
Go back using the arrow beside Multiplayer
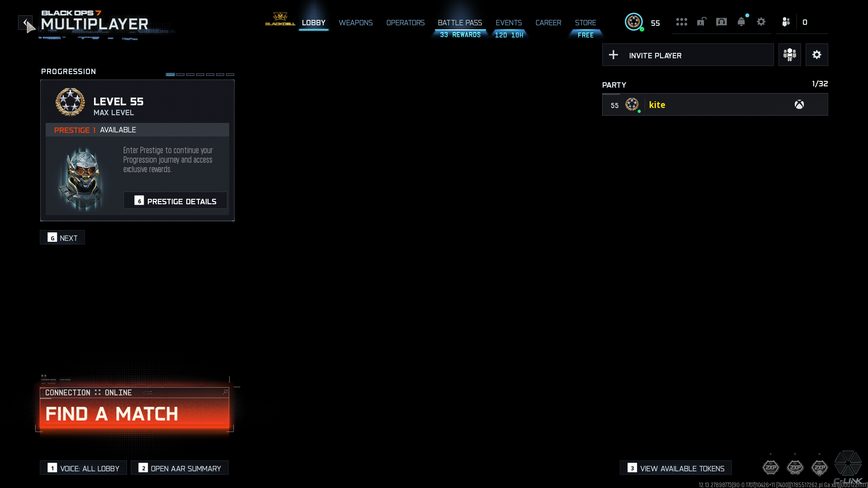point(25,23)
